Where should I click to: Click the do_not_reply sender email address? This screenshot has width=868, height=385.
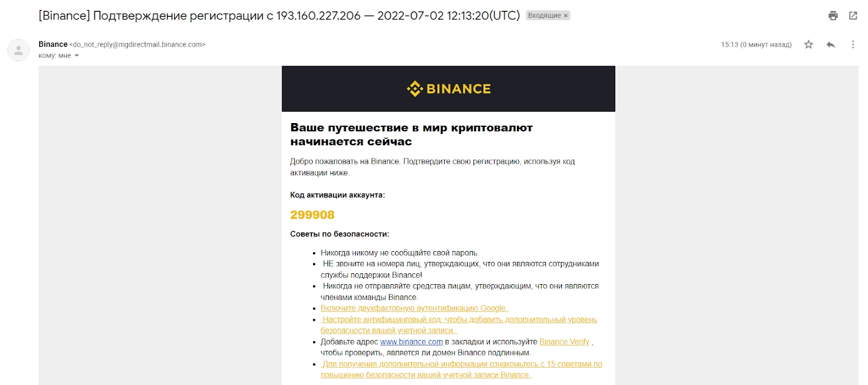pos(137,44)
